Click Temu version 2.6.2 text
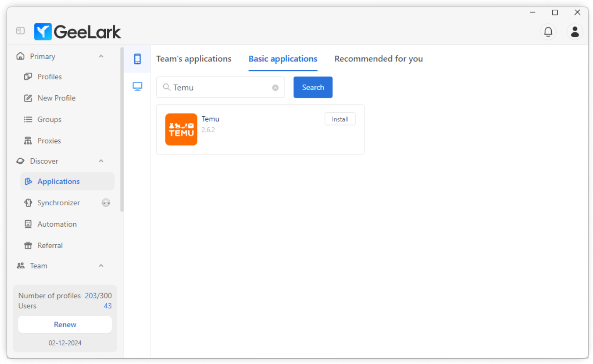The image size is (593, 364). (x=208, y=130)
